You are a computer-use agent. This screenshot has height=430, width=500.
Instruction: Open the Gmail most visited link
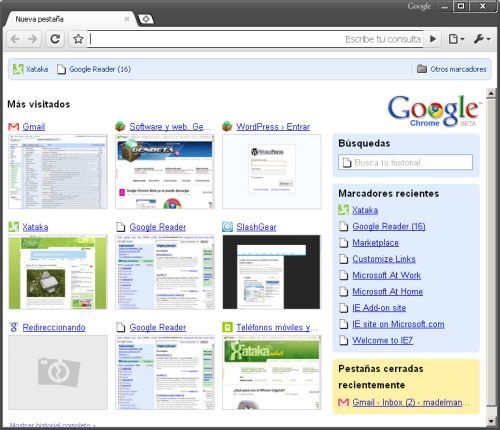click(x=34, y=127)
